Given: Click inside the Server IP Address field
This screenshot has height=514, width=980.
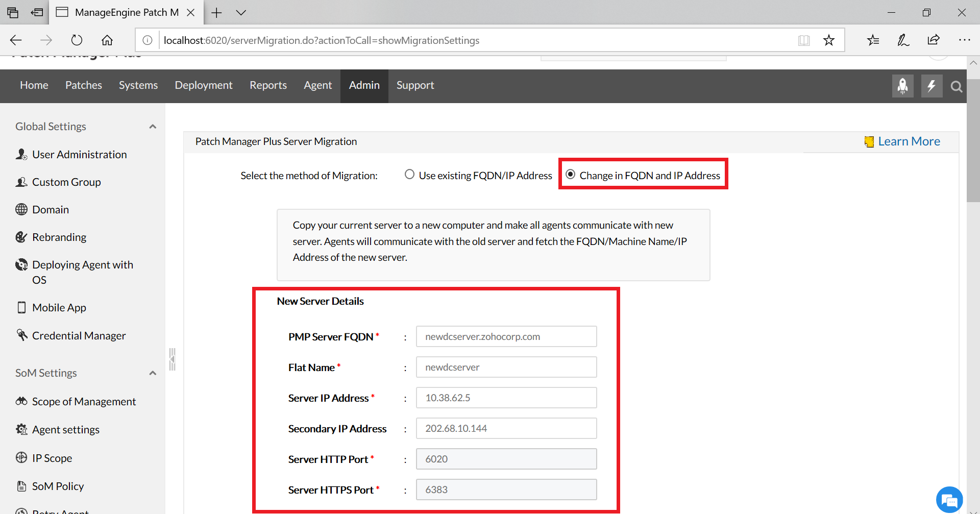Looking at the screenshot, I should (x=506, y=398).
